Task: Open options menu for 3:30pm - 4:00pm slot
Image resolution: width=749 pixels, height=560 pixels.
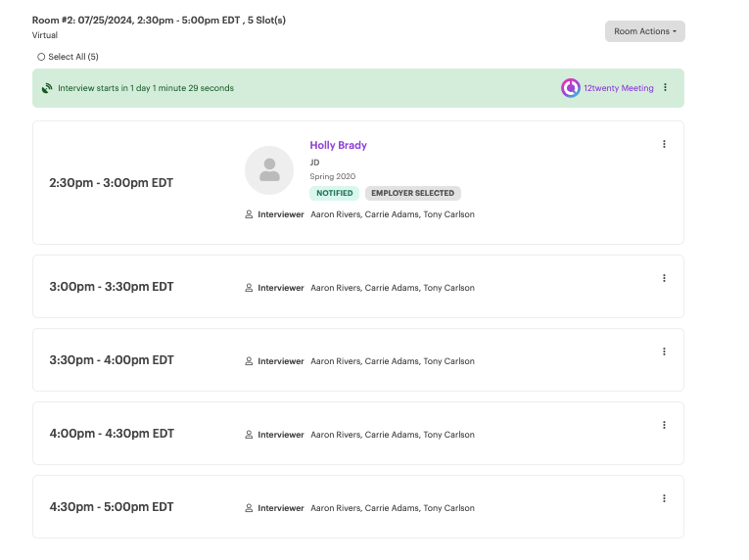Action: pos(664,351)
